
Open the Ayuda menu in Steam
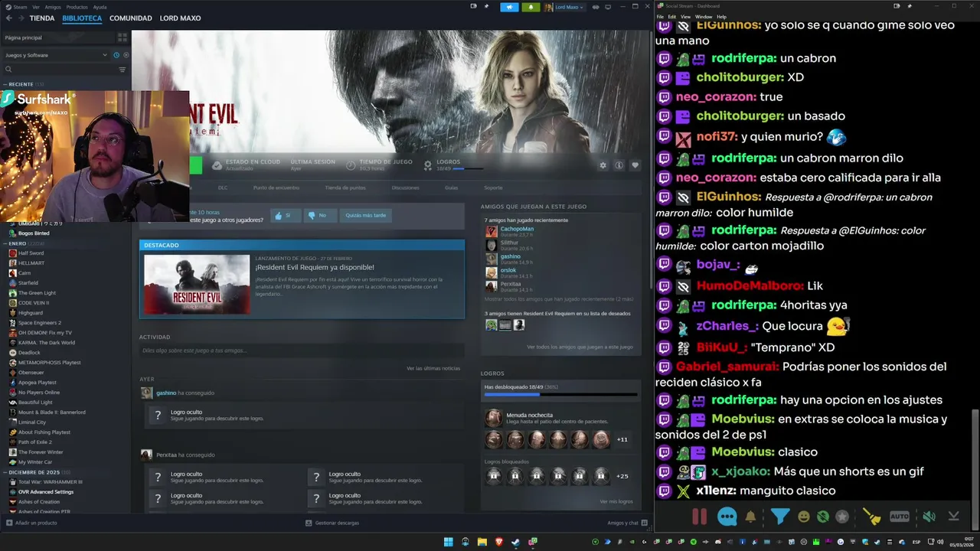tap(100, 7)
